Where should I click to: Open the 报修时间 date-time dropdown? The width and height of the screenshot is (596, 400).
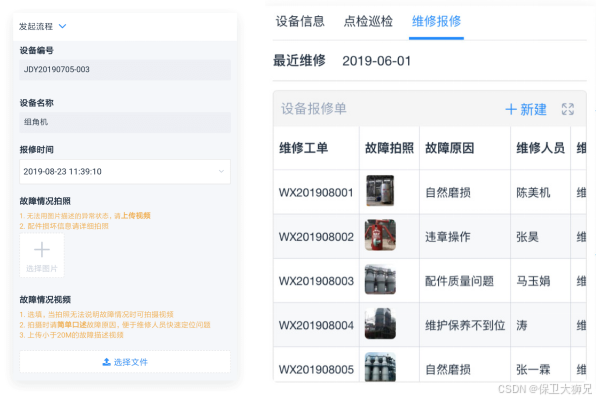[x=125, y=171]
